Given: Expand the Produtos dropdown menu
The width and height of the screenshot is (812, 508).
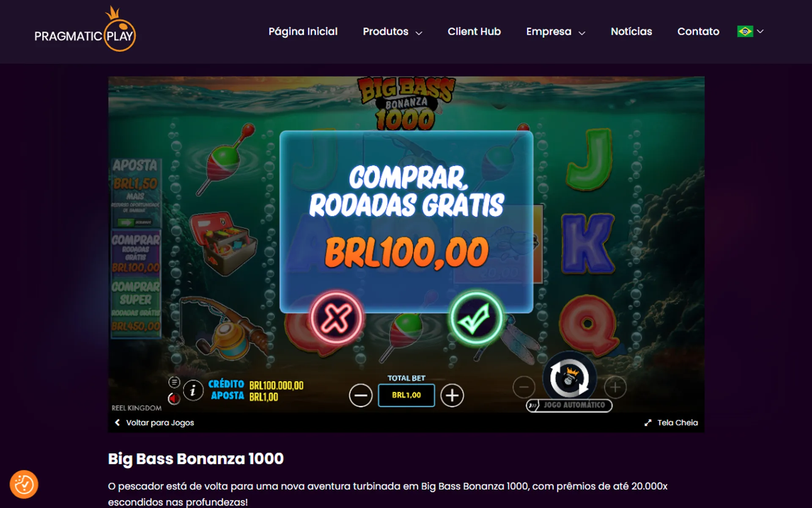Looking at the screenshot, I should (x=392, y=32).
